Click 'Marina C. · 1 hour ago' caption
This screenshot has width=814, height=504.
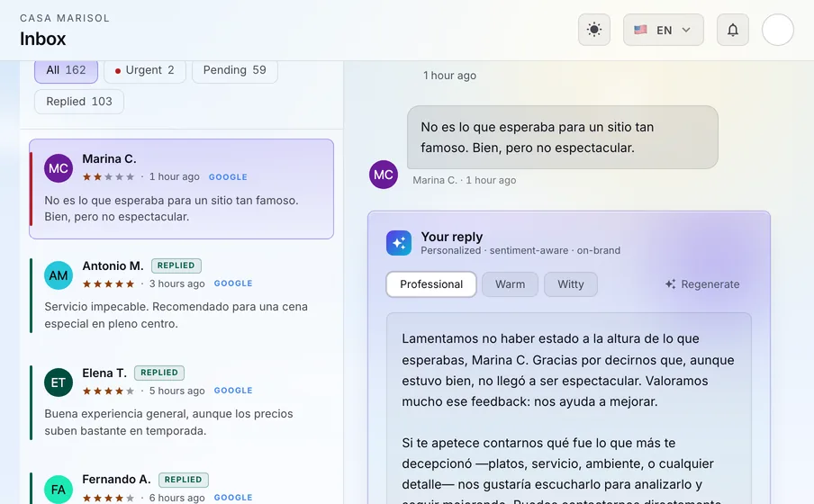(465, 180)
